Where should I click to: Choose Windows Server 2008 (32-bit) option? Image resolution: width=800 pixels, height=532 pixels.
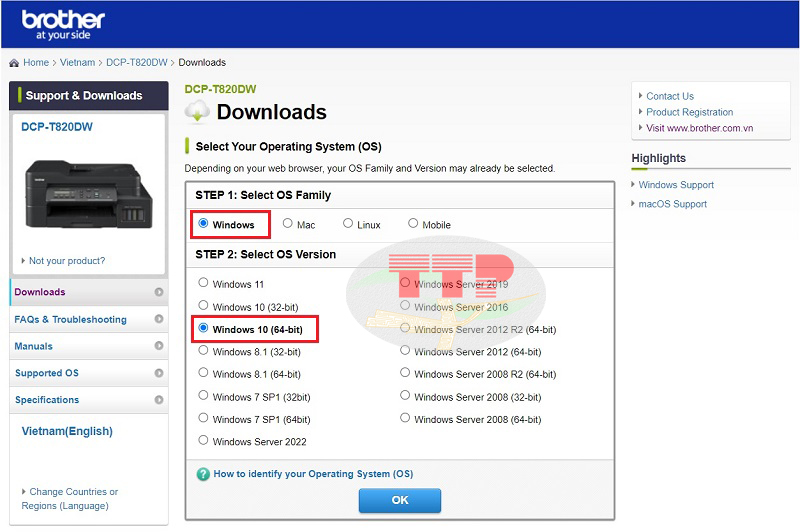[x=405, y=395]
